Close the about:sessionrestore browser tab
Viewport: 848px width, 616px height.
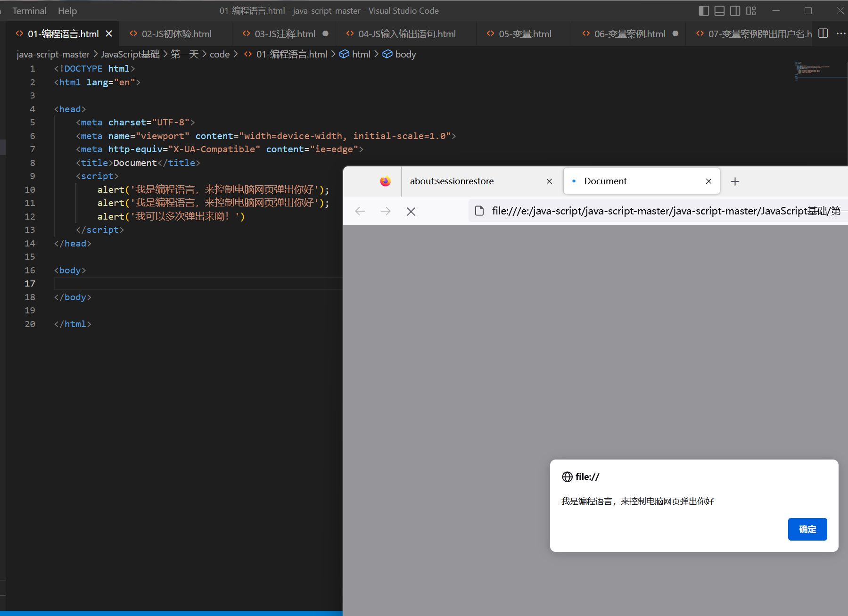[549, 181]
